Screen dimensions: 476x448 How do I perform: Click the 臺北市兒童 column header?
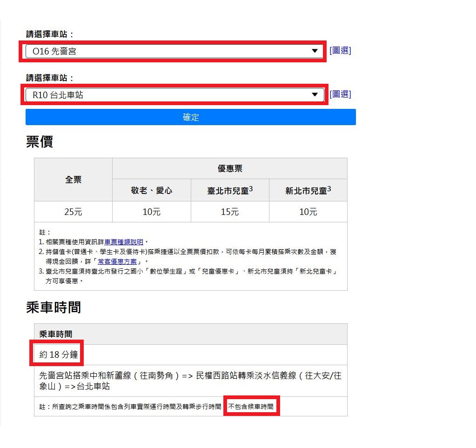pyautogui.click(x=230, y=190)
